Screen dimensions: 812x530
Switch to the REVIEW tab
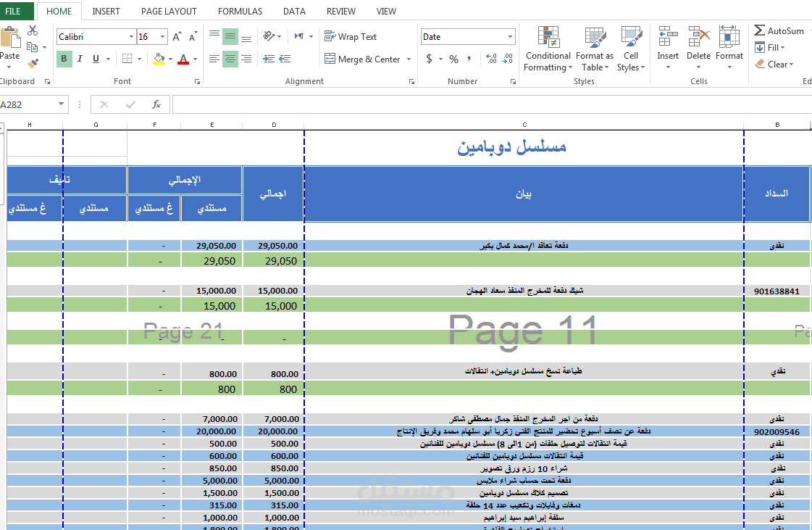tap(340, 12)
